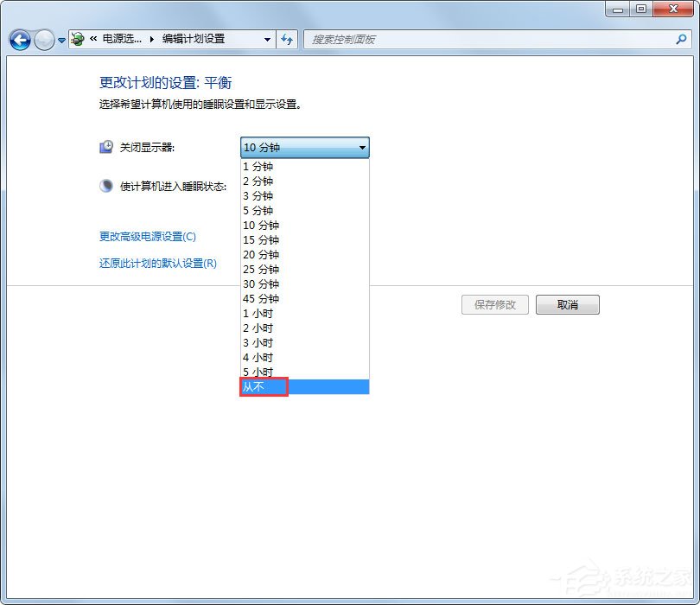The width and height of the screenshot is (700, 605).
Task: Click the 取消 button
Action: click(567, 304)
